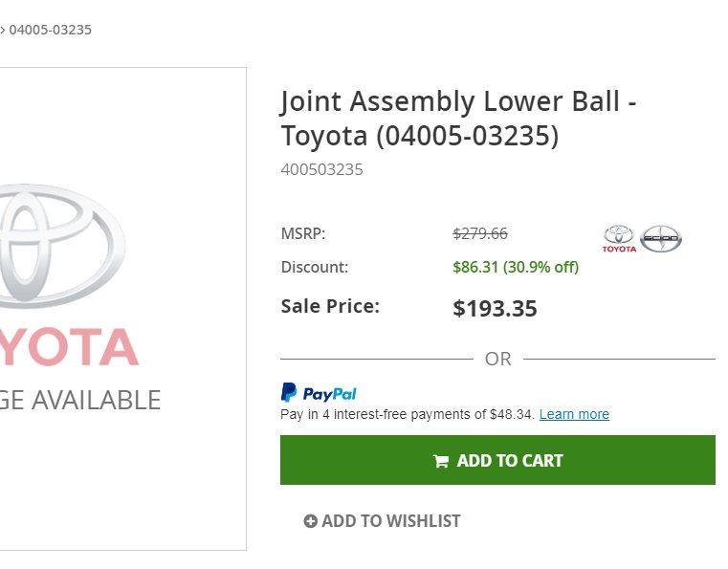Select Add to Wishlist

click(x=383, y=521)
